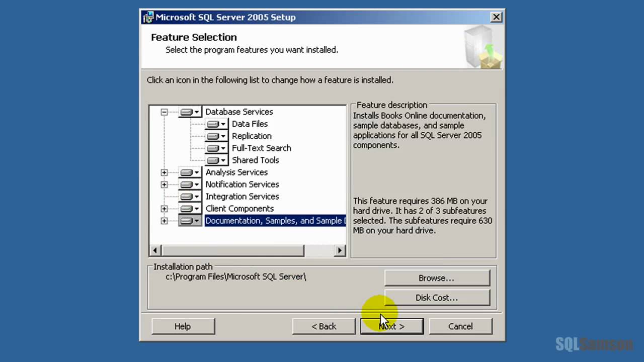Screen dimensions: 644x362
Task: Open the Database Services feature install dropdown
Action: tap(190, 112)
